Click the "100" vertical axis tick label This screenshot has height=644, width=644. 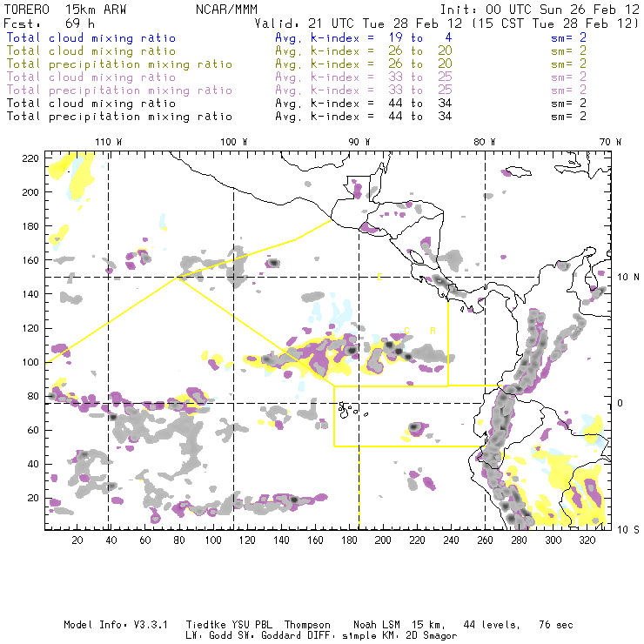click(30, 362)
